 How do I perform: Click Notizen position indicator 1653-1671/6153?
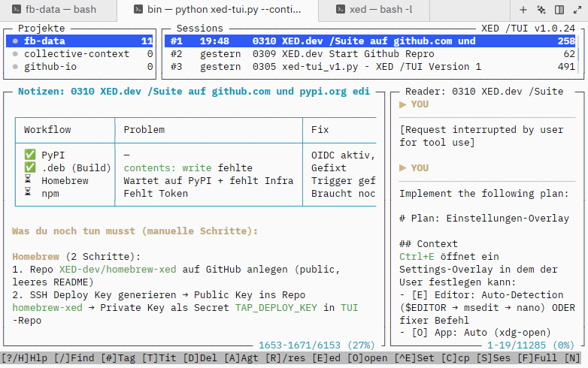[317, 345]
